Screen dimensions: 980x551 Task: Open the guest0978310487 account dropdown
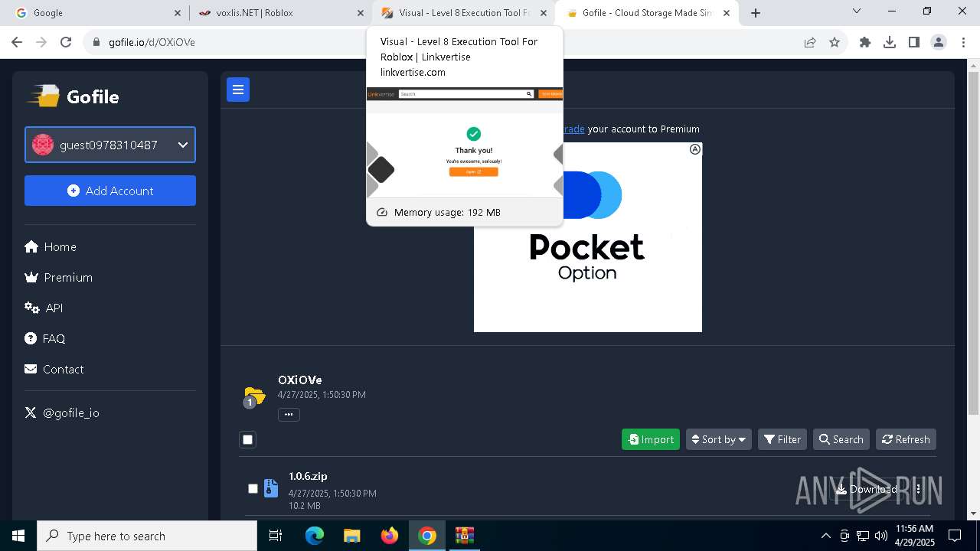(x=110, y=145)
